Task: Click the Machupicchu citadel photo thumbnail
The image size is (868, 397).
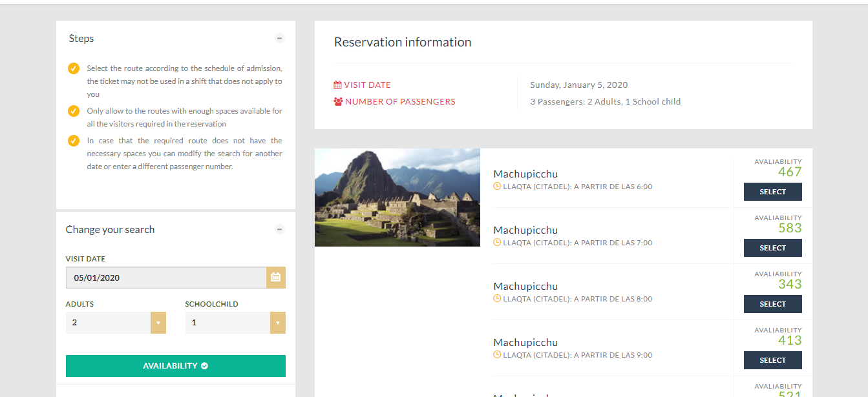Action: click(x=397, y=198)
